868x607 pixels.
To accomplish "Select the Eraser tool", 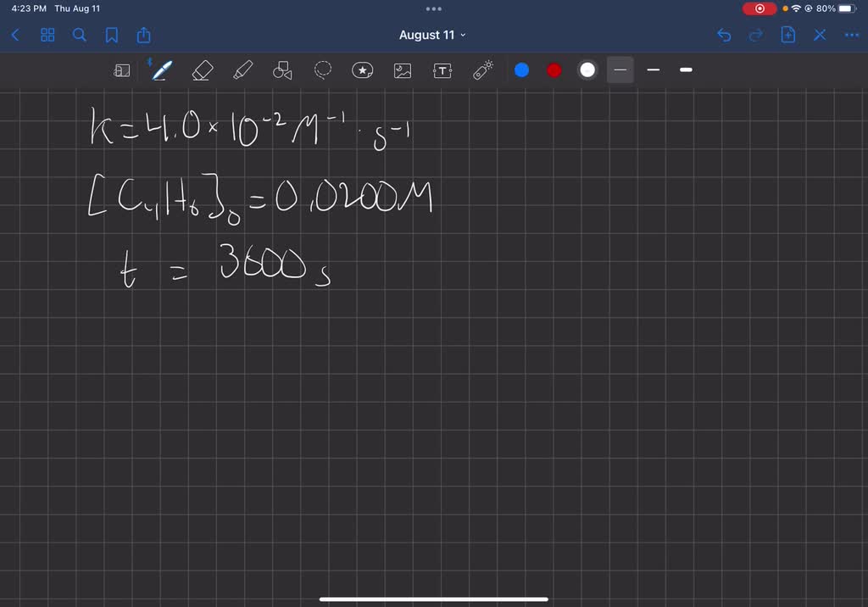I will click(x=202, y=70).
